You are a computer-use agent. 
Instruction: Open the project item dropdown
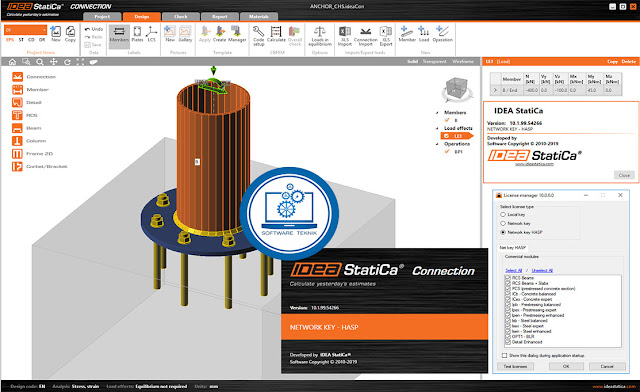click(x=44, y=30)
